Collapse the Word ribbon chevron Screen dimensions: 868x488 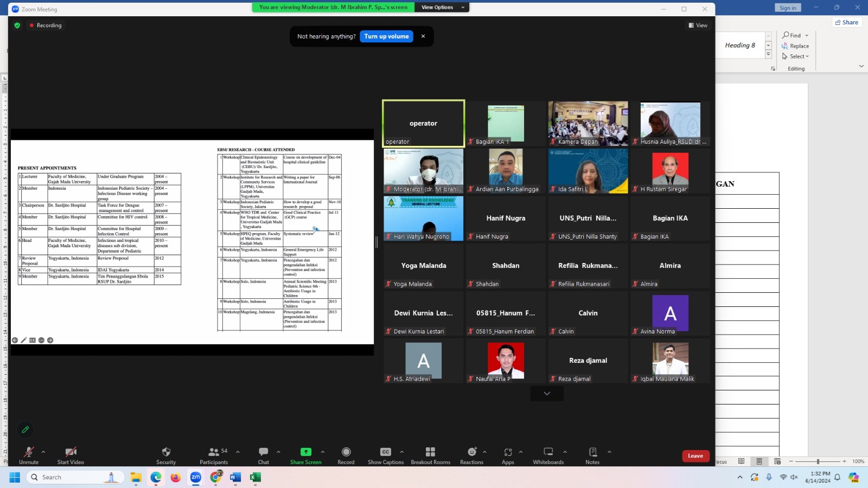861,66
